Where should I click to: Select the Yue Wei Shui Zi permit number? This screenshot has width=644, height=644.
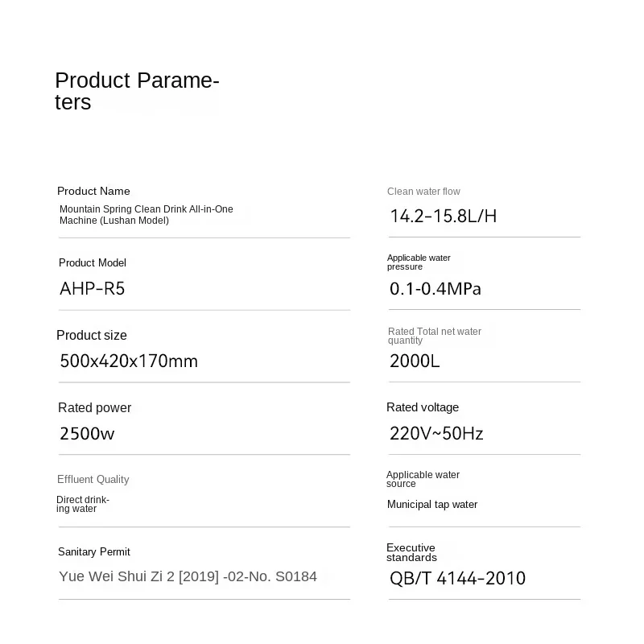(x=188, y=576)
